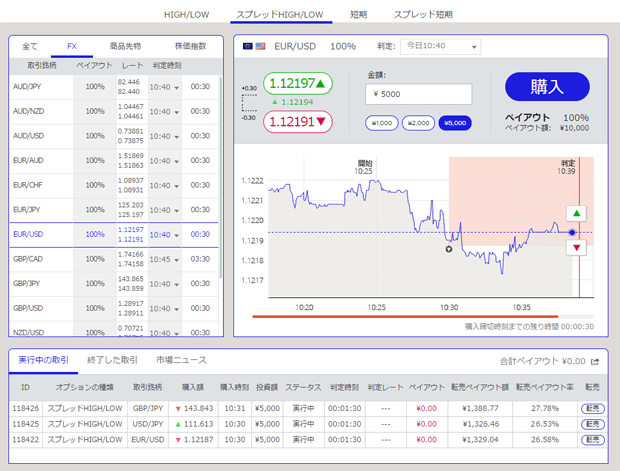The height and width of the screenshot is (471, 620).
Task: Click the green up arrow on chart
Action: tap(577, 214)
